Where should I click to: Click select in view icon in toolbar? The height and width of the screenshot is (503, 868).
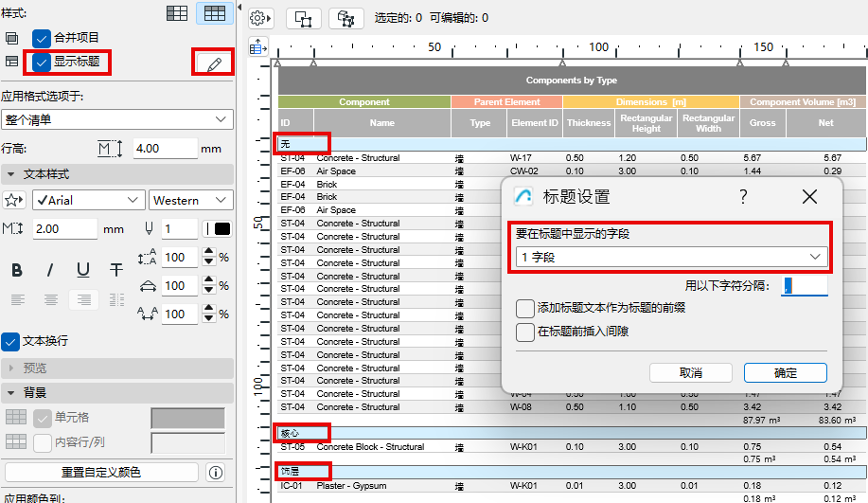click(x=303, y=19)
